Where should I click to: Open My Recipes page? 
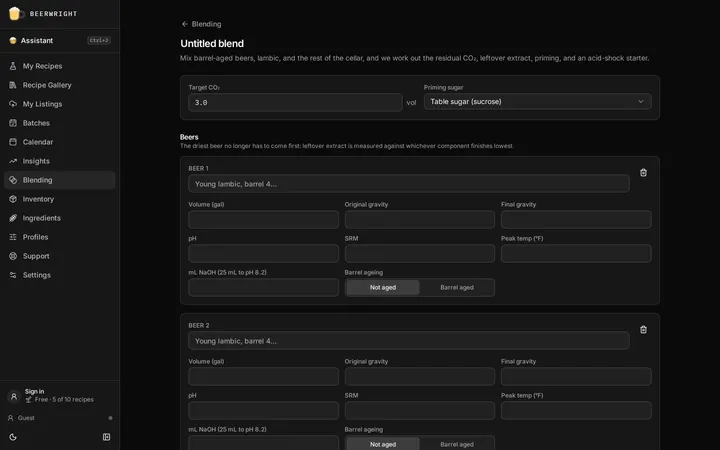[x=60, y=66]
